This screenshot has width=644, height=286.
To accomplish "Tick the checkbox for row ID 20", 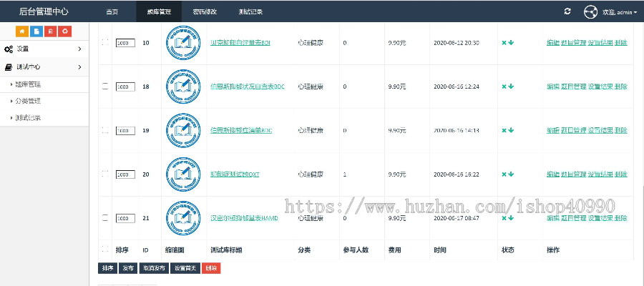I will [x=105, y=174].
